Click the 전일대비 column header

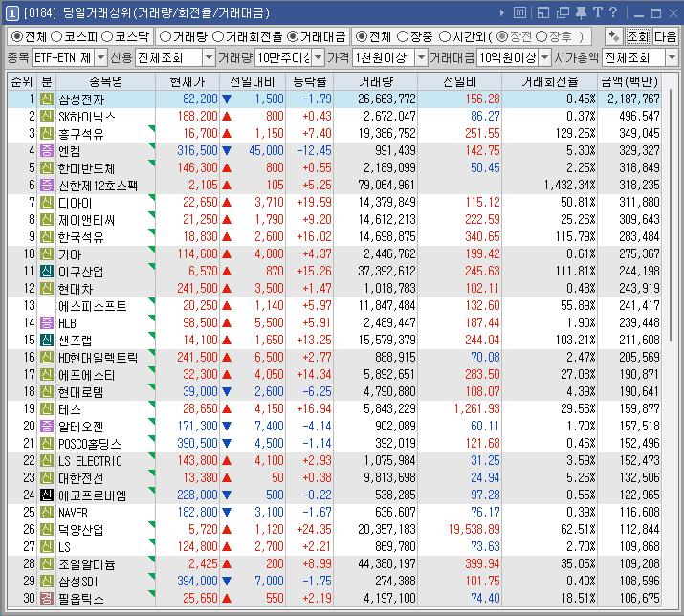coord(253,81)
